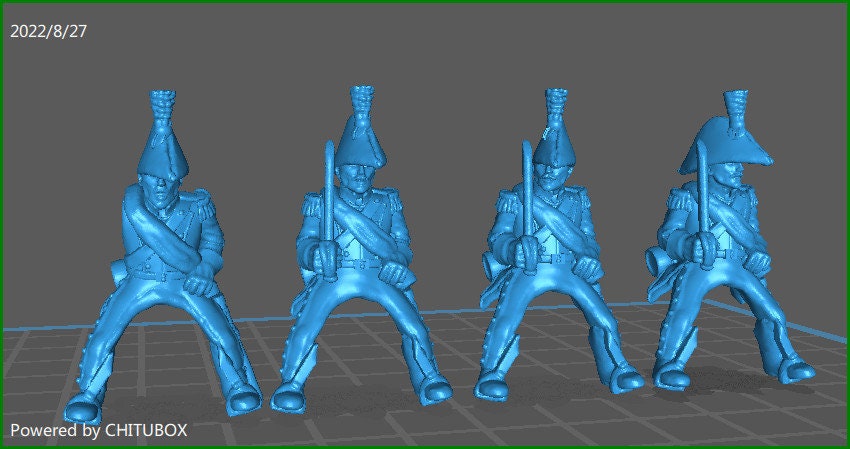Click the Powered by CHITUBOX watermark
This screenshot has width=850, height=449.
(98, 430)
